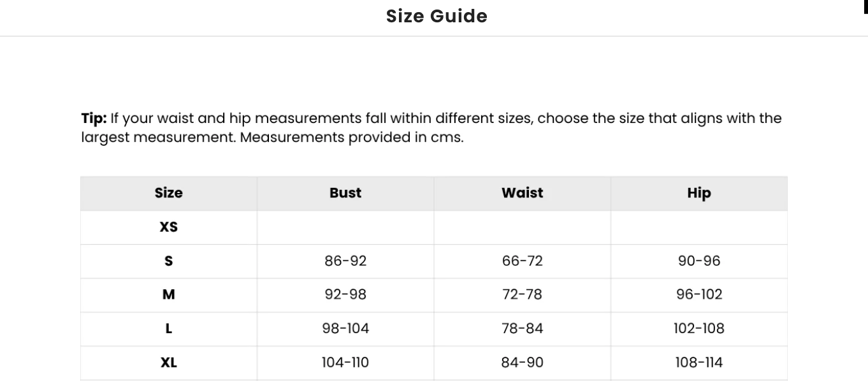Click the Size Guide heading
Image resolution: width=868 pixels, height=381 pixels.
(x=437, y=16)
